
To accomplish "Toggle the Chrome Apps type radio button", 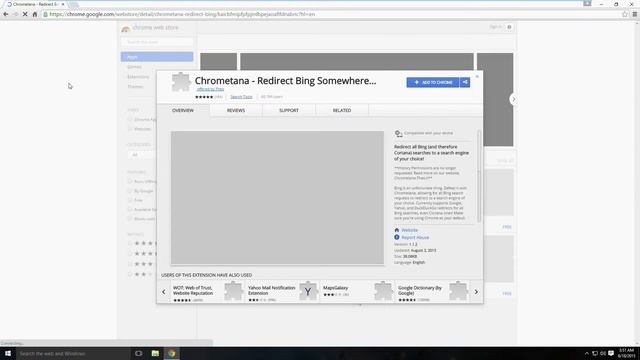I will point(130,120).
